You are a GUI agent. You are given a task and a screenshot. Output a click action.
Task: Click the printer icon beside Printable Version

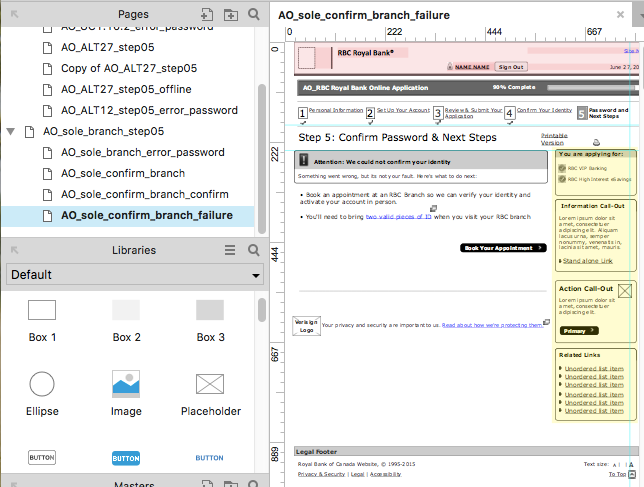click(596, 142)
